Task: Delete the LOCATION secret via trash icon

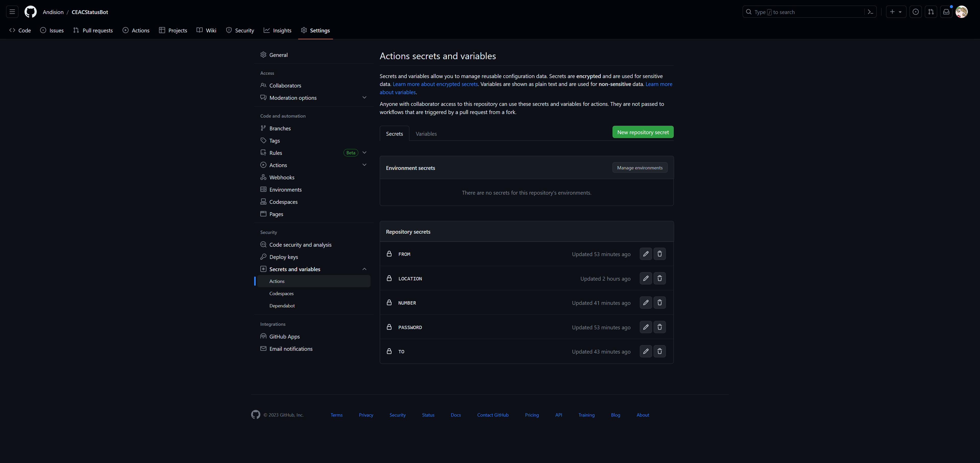Action: tap(659, 278)
